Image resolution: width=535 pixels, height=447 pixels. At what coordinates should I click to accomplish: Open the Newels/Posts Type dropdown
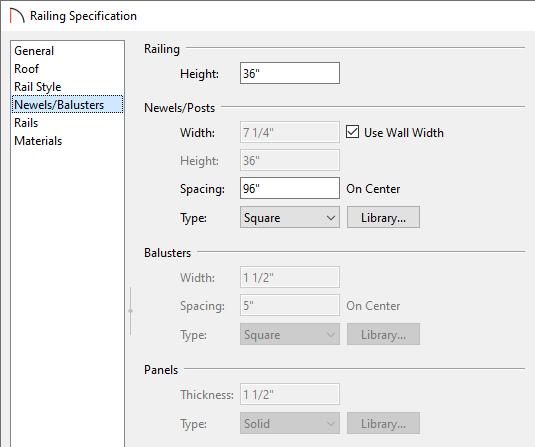pyautogui.click(x=290, y=217)
